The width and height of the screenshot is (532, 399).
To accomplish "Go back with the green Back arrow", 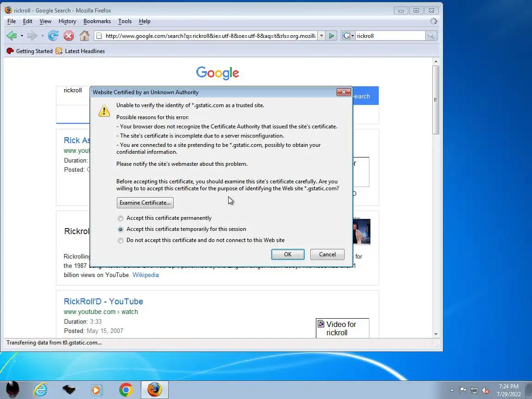I will (x=12, y=36).
